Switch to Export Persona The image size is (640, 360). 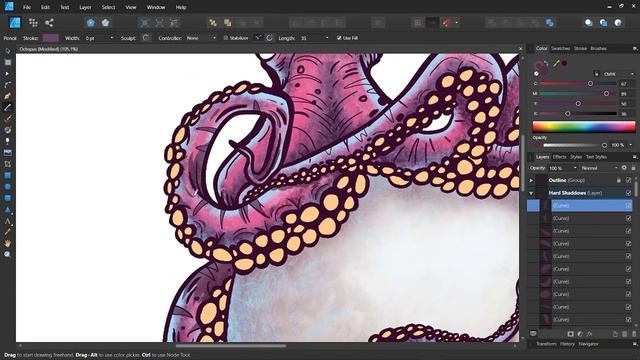[49, 22]
